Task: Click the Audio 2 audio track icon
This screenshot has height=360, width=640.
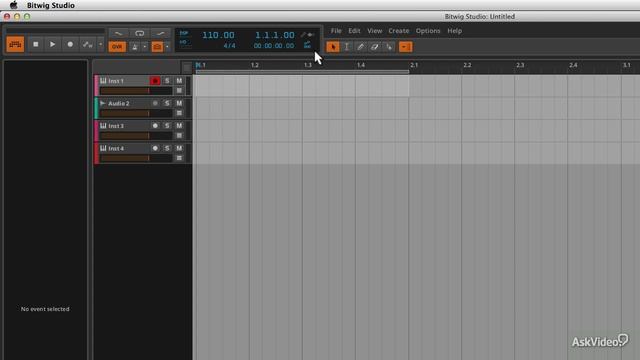Action: [103, 103]
